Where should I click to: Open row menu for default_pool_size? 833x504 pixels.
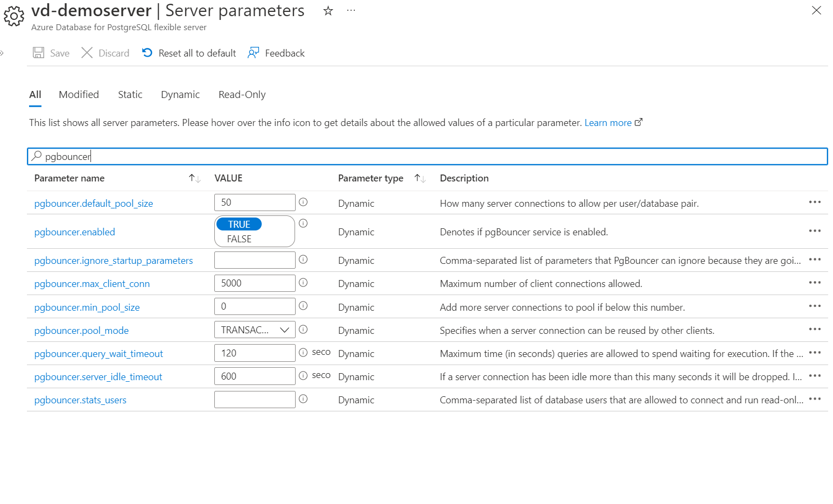click(815, 202)
